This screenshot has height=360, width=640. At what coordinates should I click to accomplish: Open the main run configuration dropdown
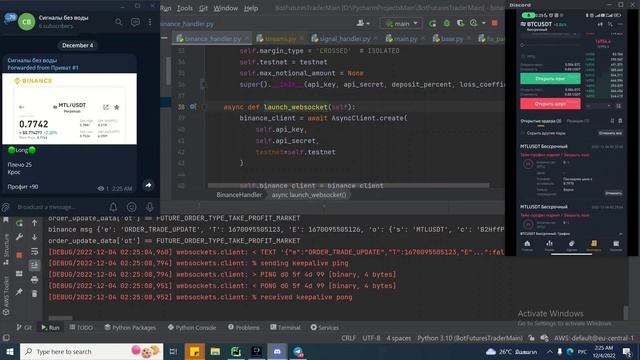point(402,24)
